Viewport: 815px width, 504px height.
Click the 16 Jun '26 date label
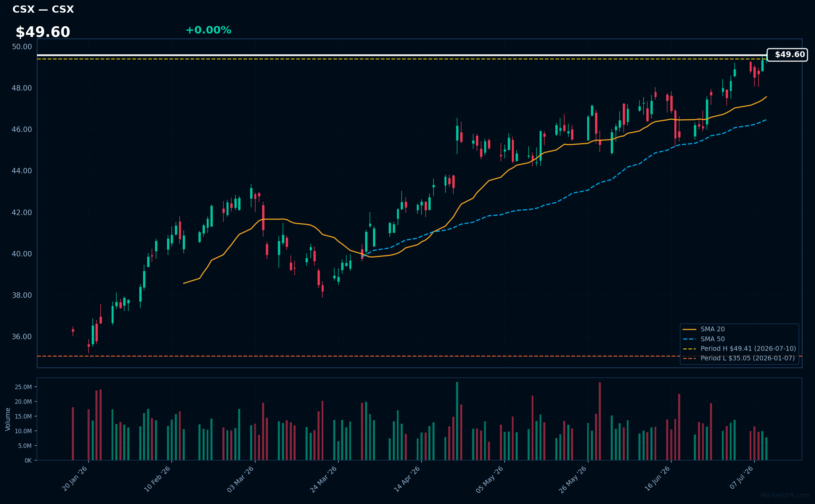tap(658, 478)
